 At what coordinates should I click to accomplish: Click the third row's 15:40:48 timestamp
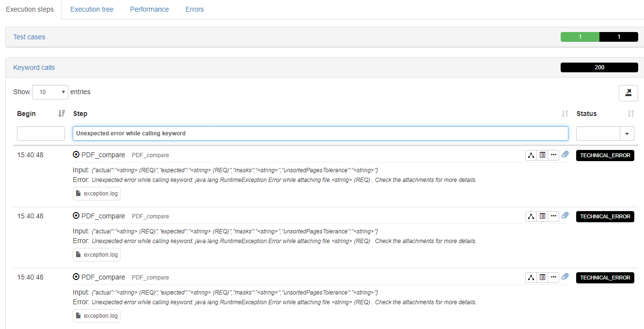(x=30, y=278)
